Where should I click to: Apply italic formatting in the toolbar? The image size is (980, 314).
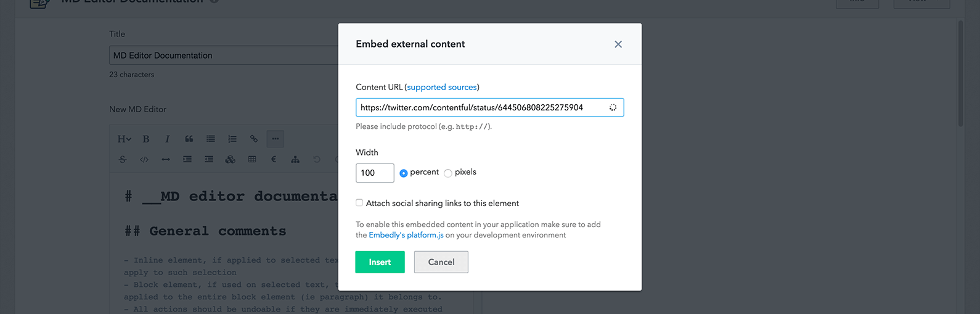(167, 139)
